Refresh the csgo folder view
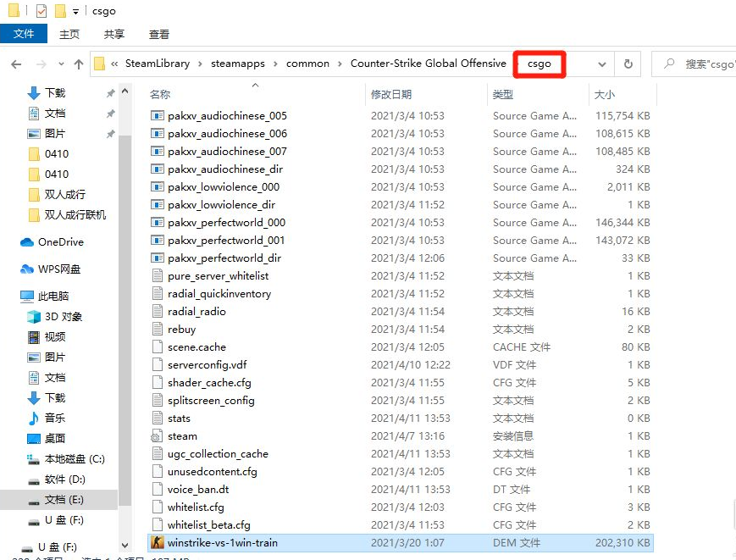This screenshot has width=736, height=560. pos(628,64)
